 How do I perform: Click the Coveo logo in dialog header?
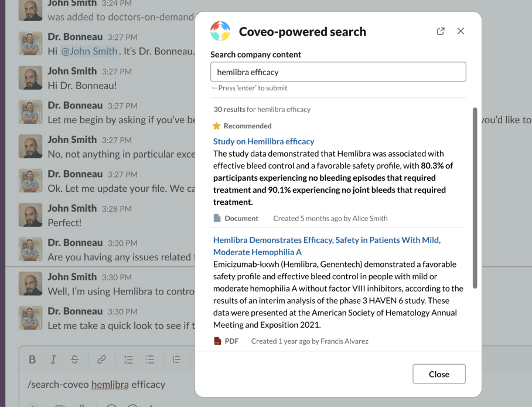221,32
